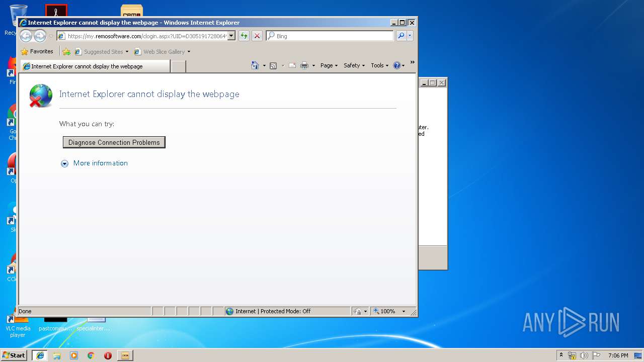Print page using printer icon
This screenshot has width=644, height=362.
[x=304, y=65]
